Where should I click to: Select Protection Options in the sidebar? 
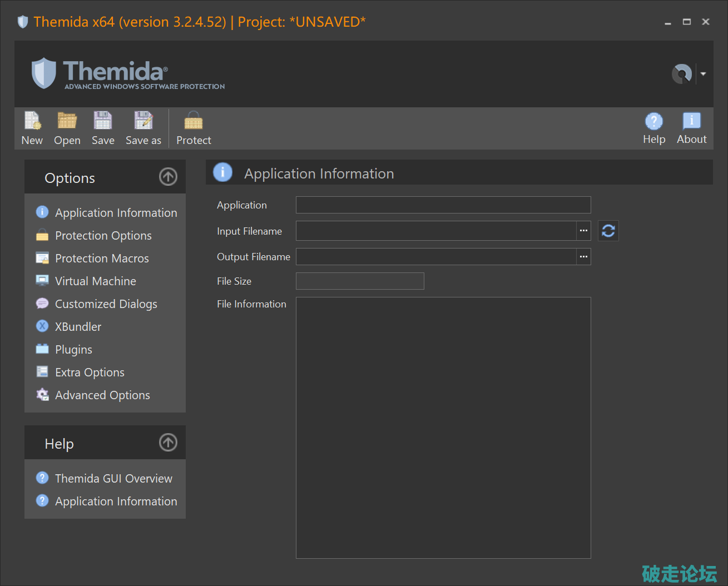click(x=103, y=236)
